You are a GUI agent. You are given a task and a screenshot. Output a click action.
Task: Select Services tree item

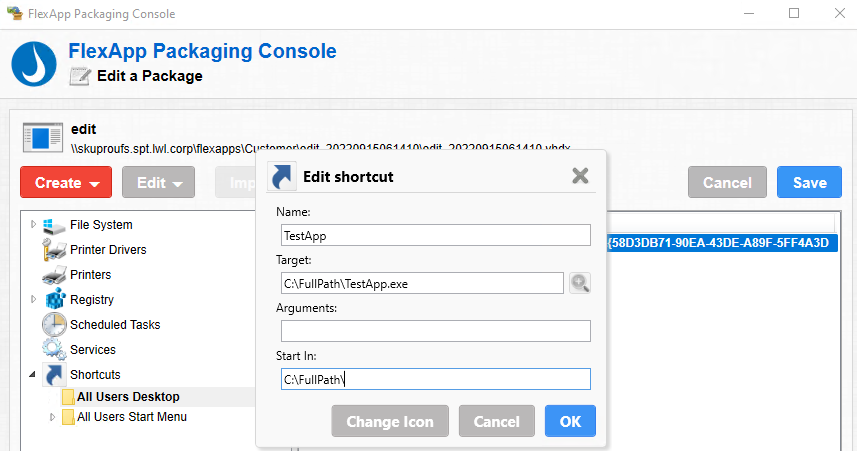click(93, 350)
